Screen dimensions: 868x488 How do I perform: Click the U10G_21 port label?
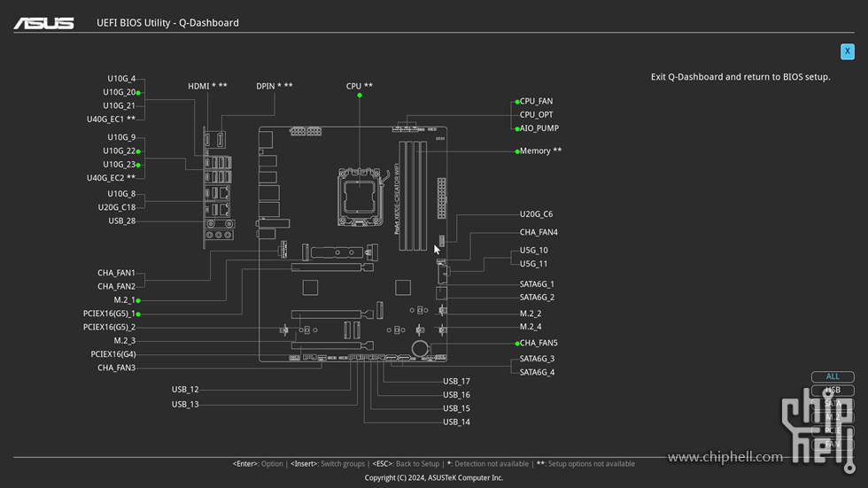click(119, 105)
